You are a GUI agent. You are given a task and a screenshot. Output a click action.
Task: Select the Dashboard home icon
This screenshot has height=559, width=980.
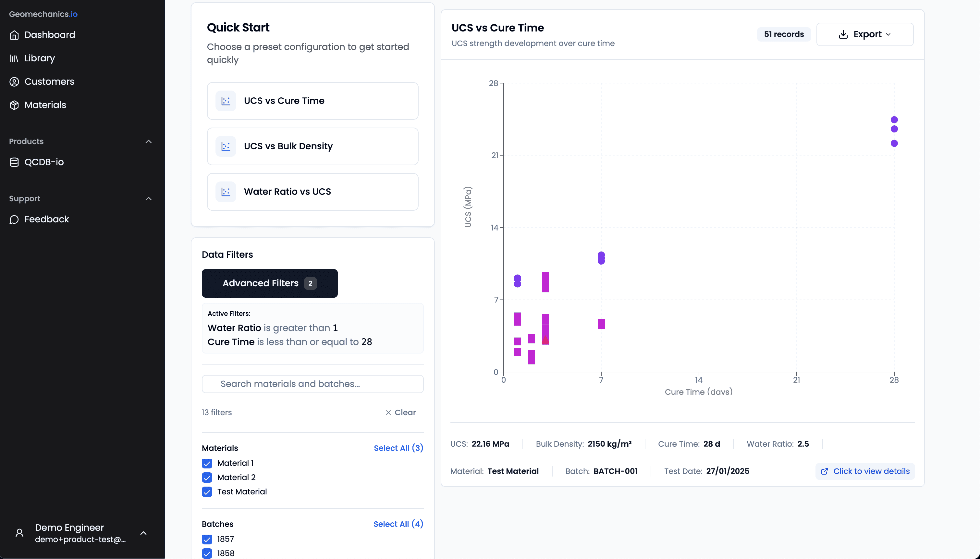14,35
